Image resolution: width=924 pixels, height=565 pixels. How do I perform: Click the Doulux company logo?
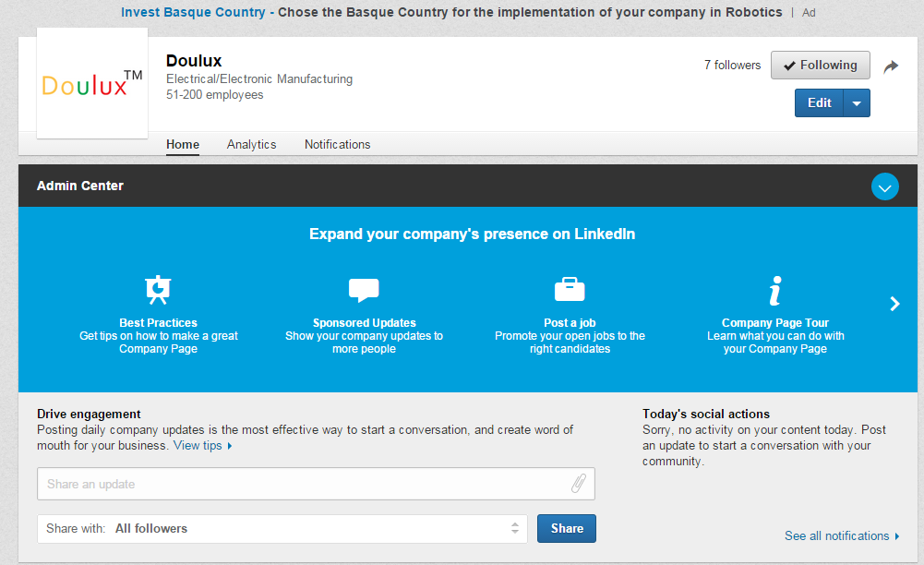point(92,83)
